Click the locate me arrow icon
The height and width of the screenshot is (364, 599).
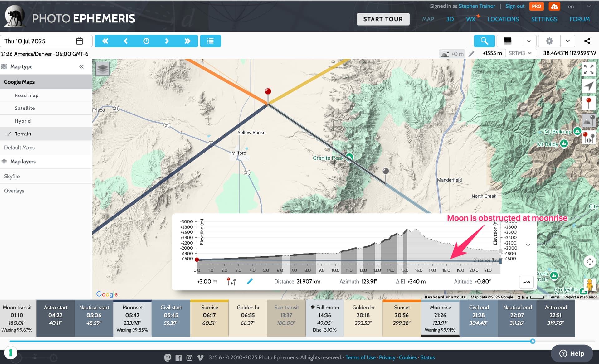click(x=589, y=86)
